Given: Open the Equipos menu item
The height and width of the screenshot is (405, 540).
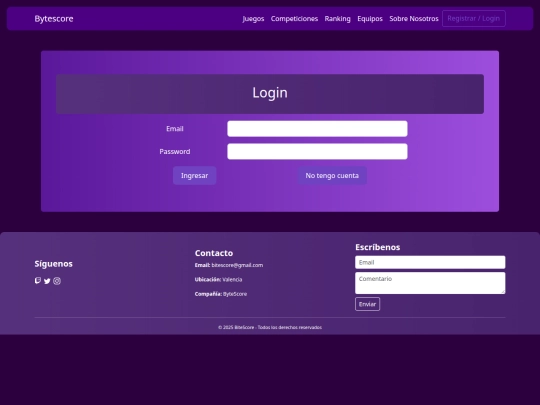Looking at the screenshot, I should tap(370, 19).
